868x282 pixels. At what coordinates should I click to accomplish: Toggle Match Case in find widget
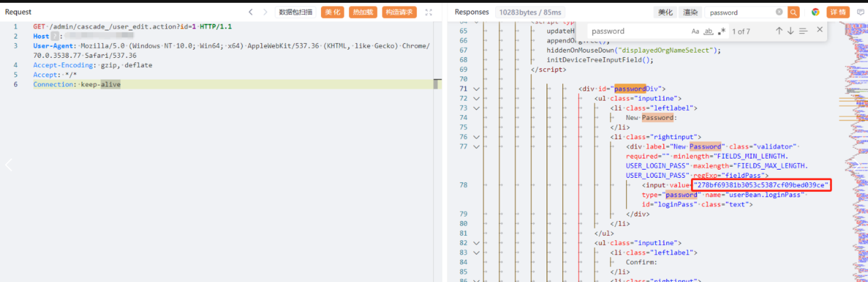(695, 32)
